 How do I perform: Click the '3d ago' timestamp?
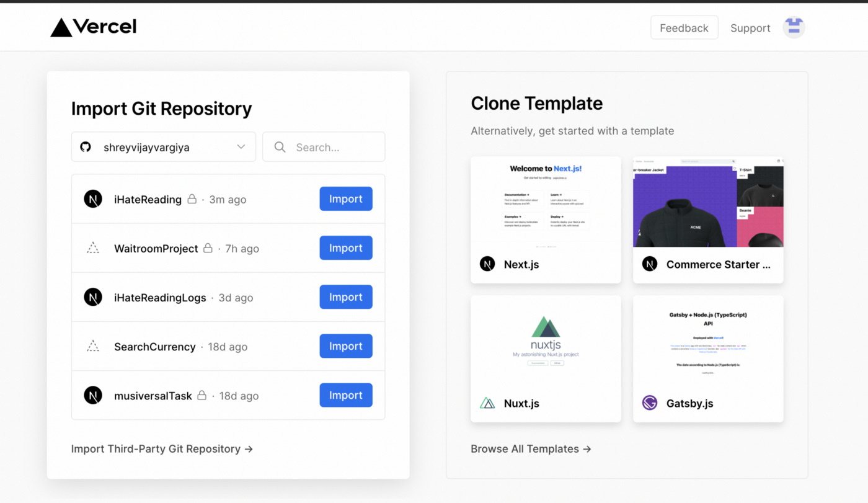point(236,297)
